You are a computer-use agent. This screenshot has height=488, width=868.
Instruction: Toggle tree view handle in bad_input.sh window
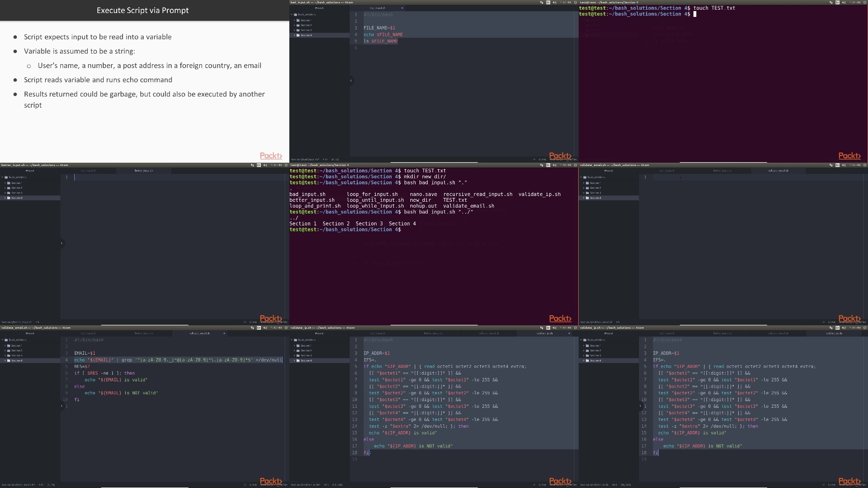pyautogui.click(x=351, y=81)
